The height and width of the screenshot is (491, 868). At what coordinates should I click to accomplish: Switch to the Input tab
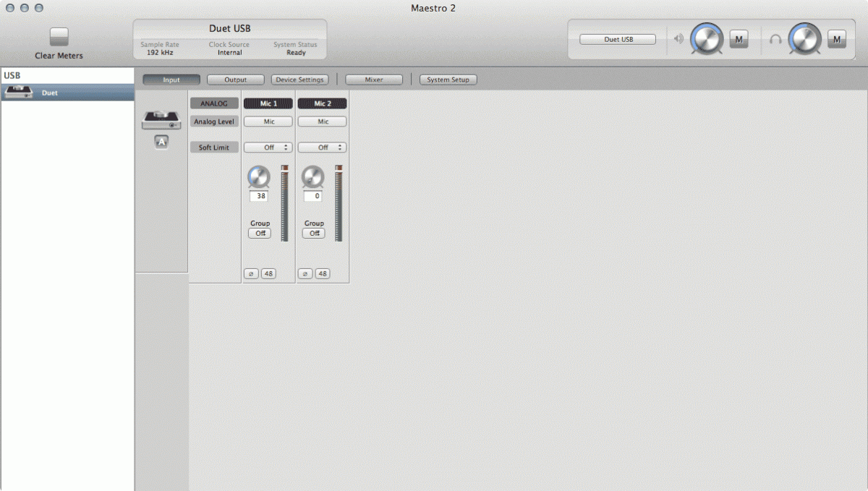[171, 80]
